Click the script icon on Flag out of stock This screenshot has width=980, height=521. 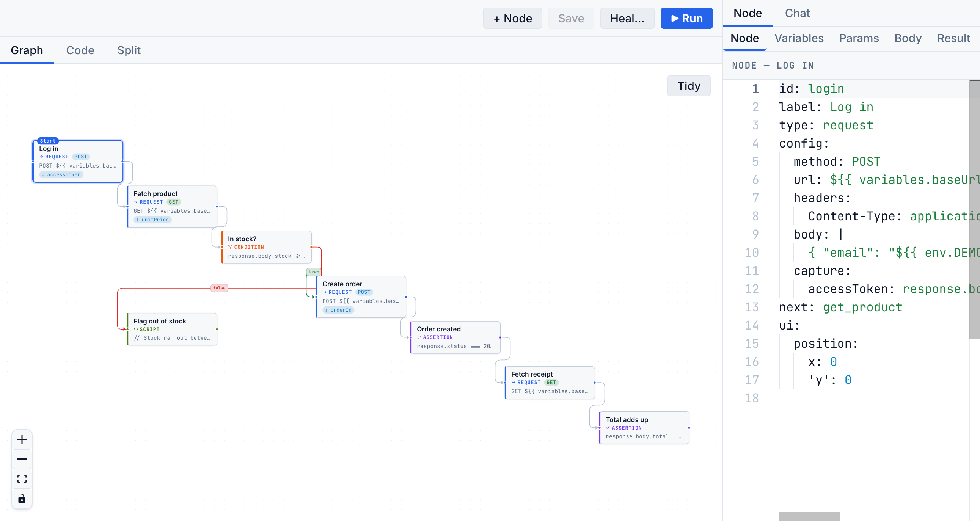click(x=136, y=330)
